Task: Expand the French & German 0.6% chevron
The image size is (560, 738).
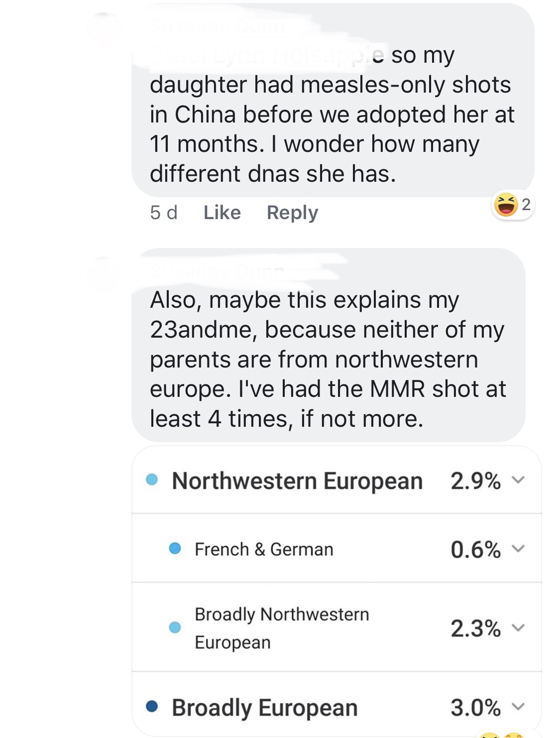Action: click(x=519, y=549)
